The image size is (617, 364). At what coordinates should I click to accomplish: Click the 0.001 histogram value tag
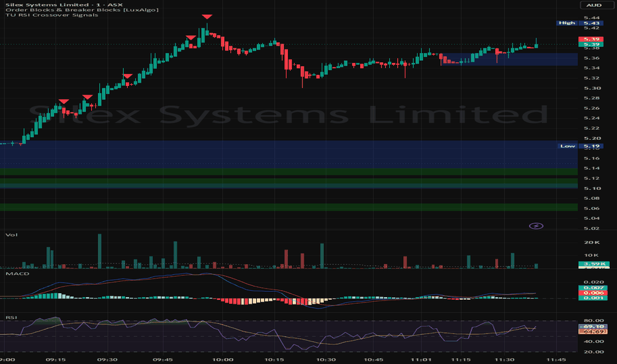tap(593, 298)
